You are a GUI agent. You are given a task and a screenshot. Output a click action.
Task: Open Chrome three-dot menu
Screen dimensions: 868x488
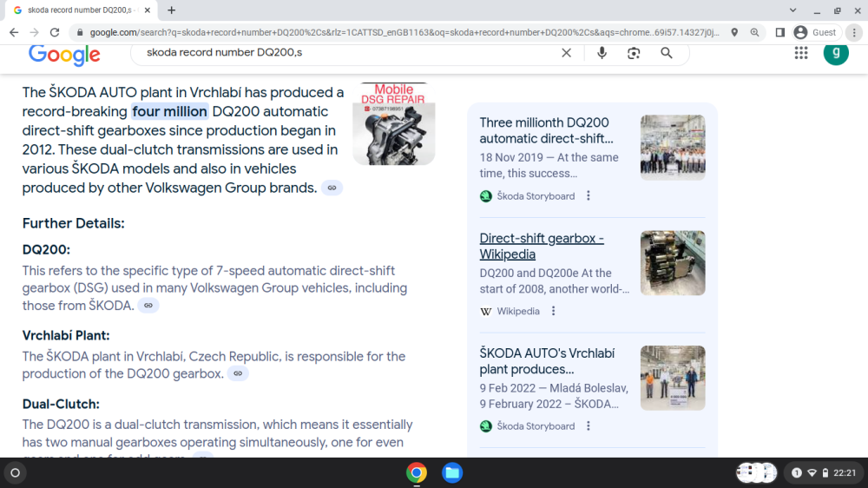[x=854, y=33]
